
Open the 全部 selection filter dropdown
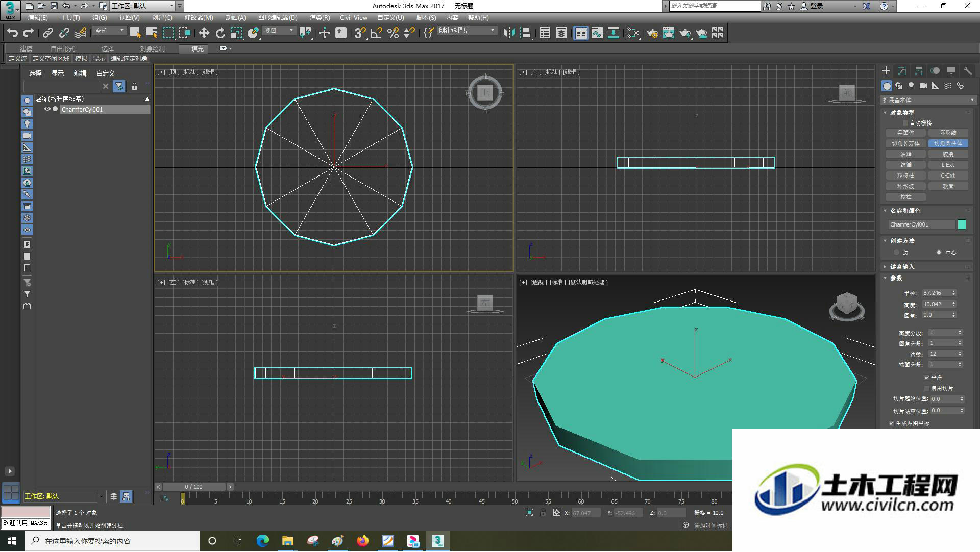tap(109, 31)
